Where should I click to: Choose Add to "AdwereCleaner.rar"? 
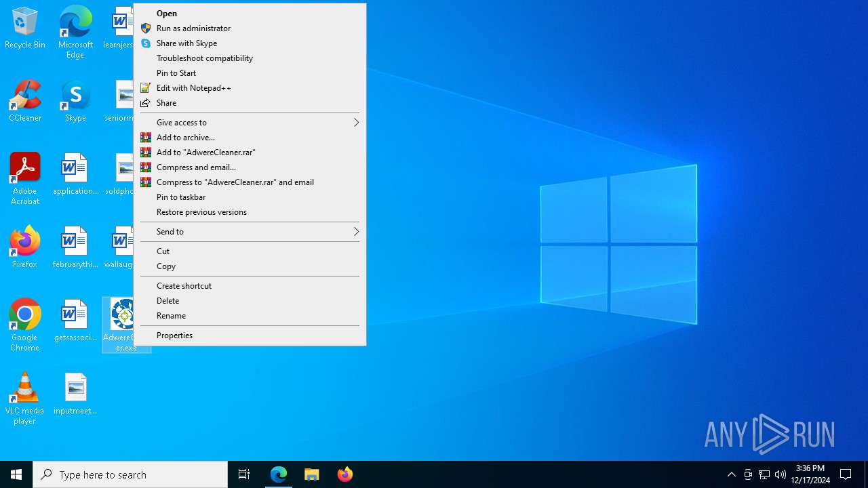(250, 152)
